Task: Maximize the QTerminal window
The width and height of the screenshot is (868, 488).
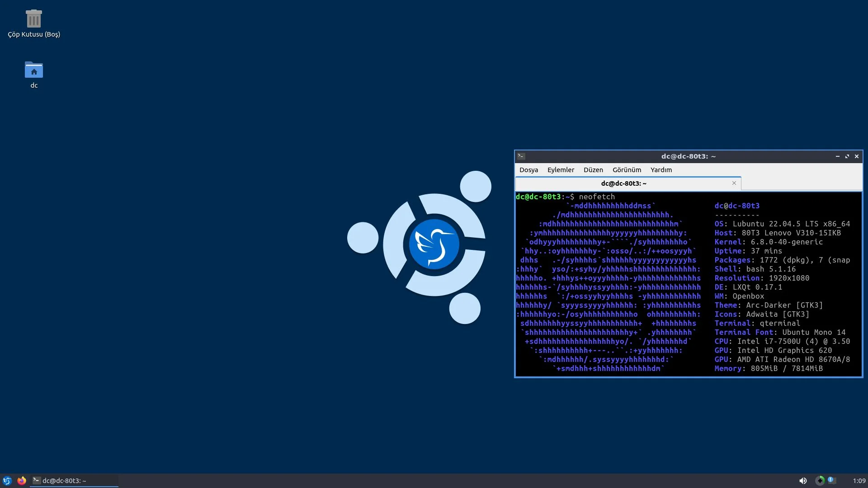Action: pos(847,156)
